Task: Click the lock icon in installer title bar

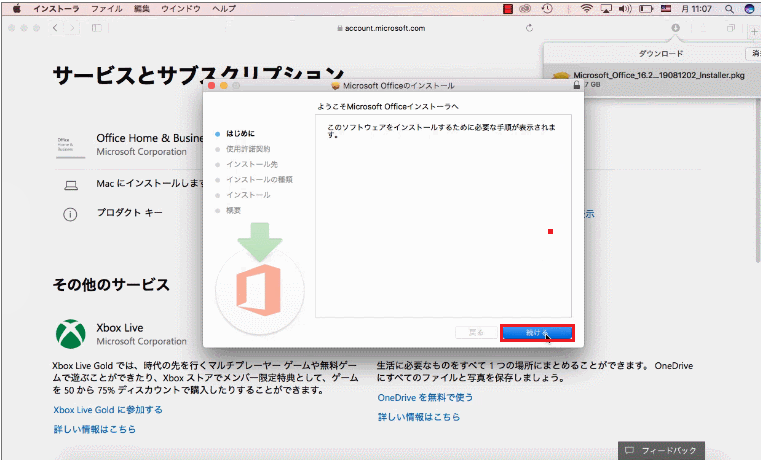Action: tap(576, 85)
